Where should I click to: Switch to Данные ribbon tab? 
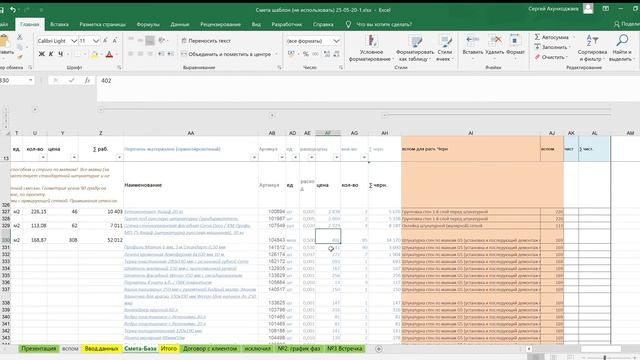180,24
